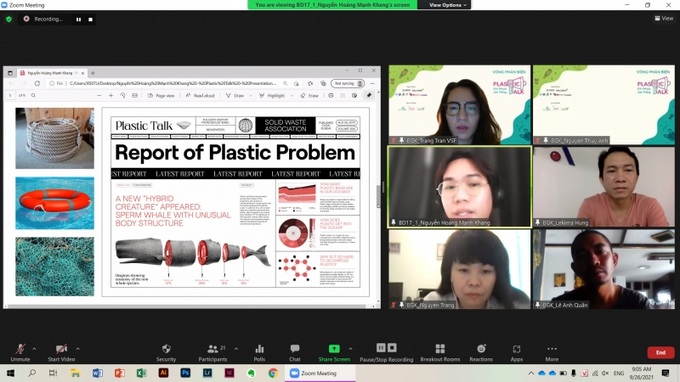
Task: Select the Highlight tool in PDF toolbar
Action: tap(272, 95)
